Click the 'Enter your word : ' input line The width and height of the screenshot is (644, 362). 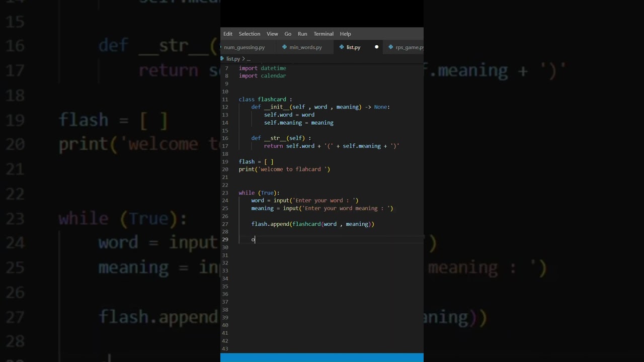pos(305,201)
